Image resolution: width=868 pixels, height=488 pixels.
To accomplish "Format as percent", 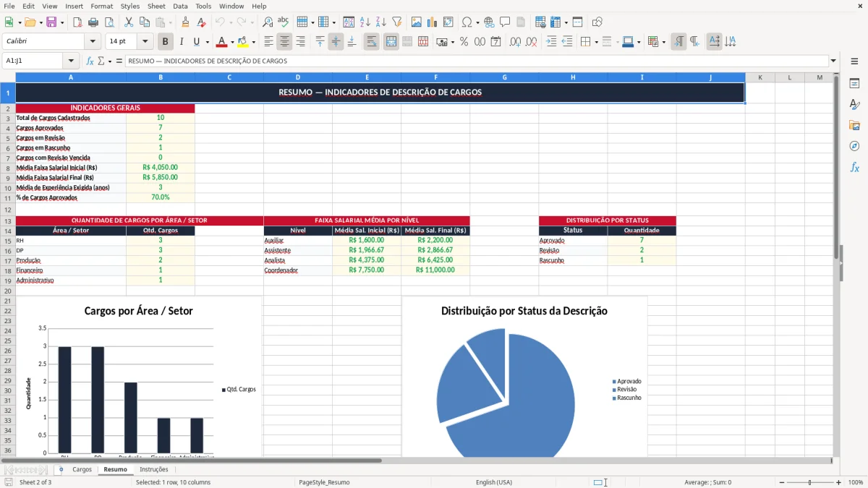I will (x=464, y=42).
